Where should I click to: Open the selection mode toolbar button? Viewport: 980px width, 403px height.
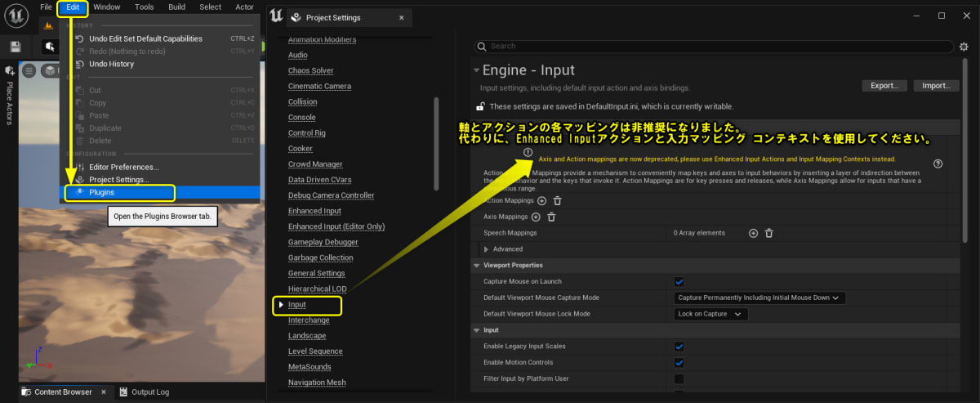click(50, 47)
